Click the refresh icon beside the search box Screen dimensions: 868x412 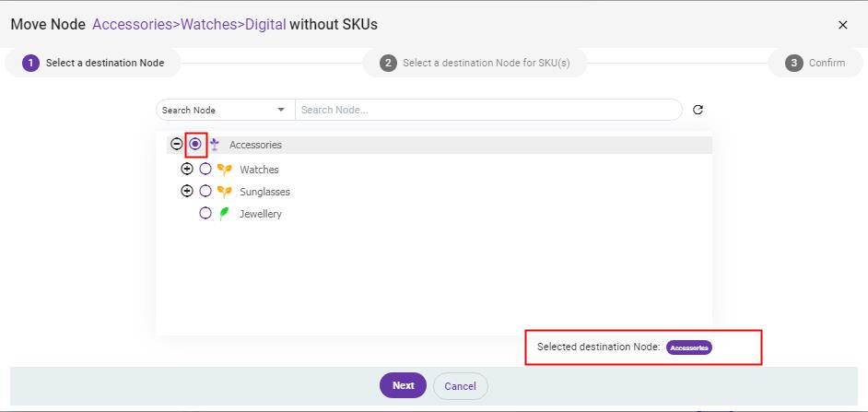698,110
